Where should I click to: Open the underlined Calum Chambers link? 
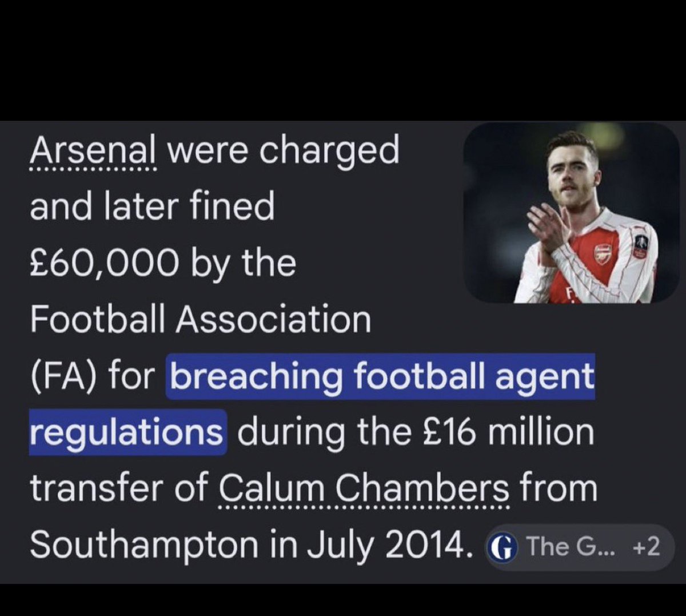364,489
